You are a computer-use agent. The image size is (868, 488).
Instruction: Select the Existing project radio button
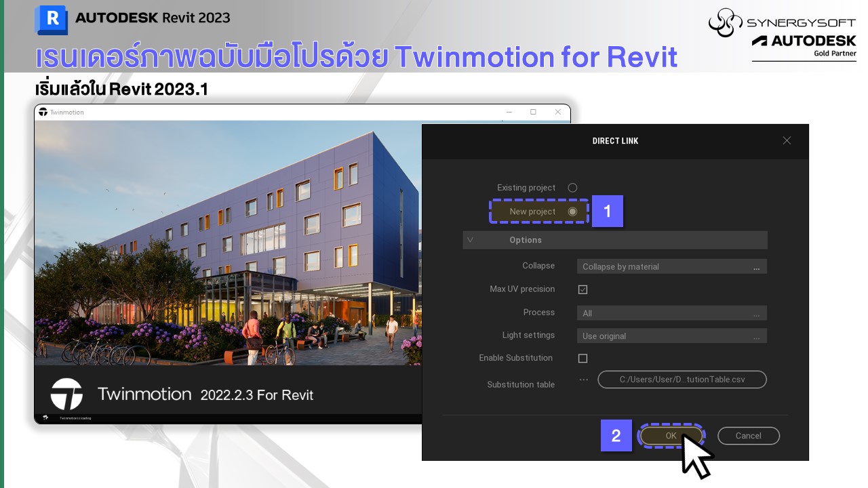pos(572,188)
